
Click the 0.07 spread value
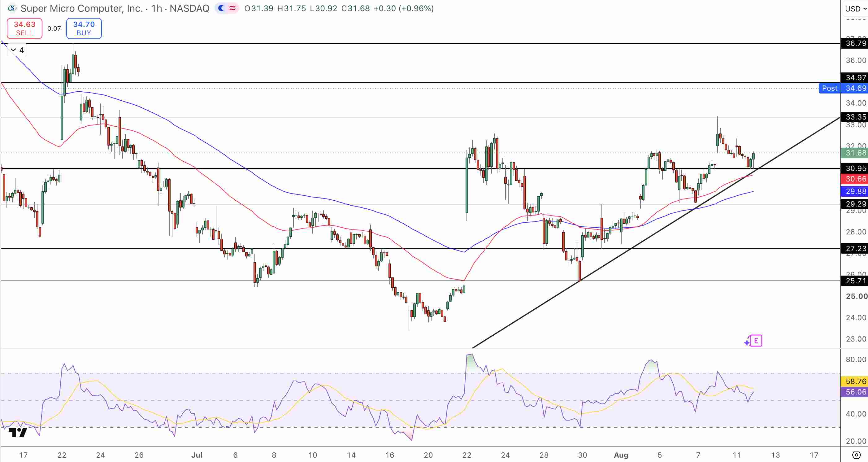[54, 29]
